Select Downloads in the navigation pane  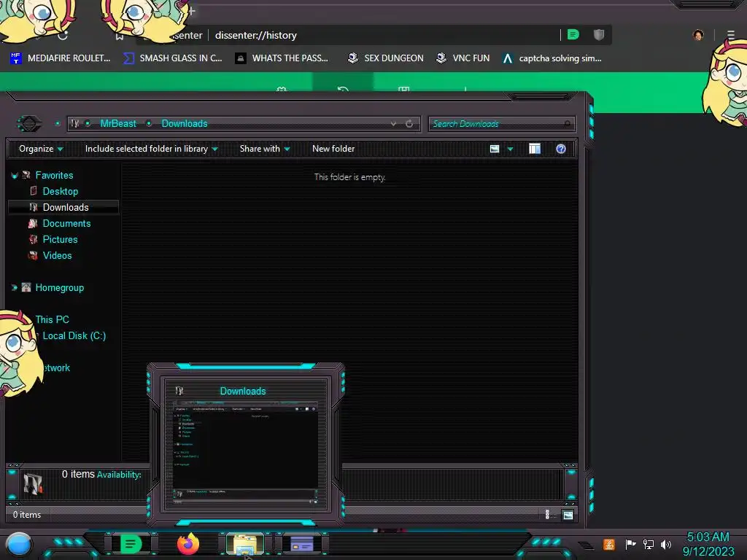pos(63,207)
